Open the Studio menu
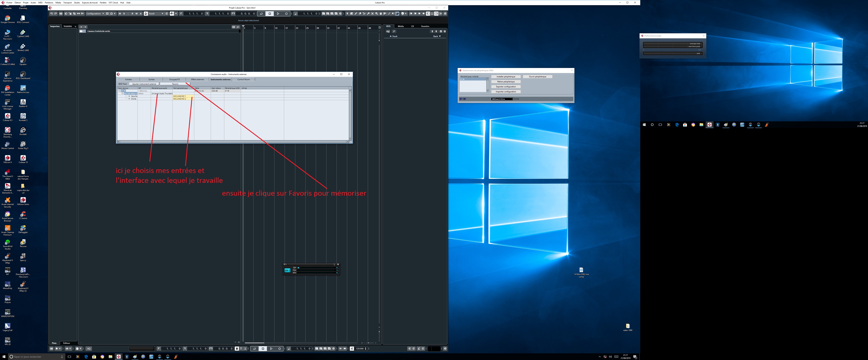 pos(77,2)
